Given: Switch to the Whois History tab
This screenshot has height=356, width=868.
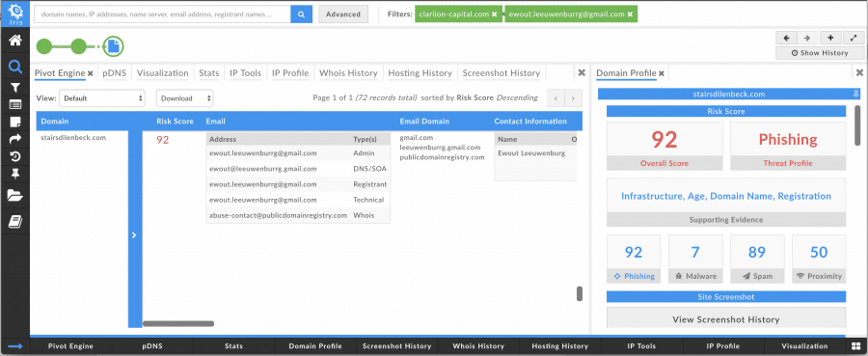Looking at the screenshot, I should (x=348, y=73).
